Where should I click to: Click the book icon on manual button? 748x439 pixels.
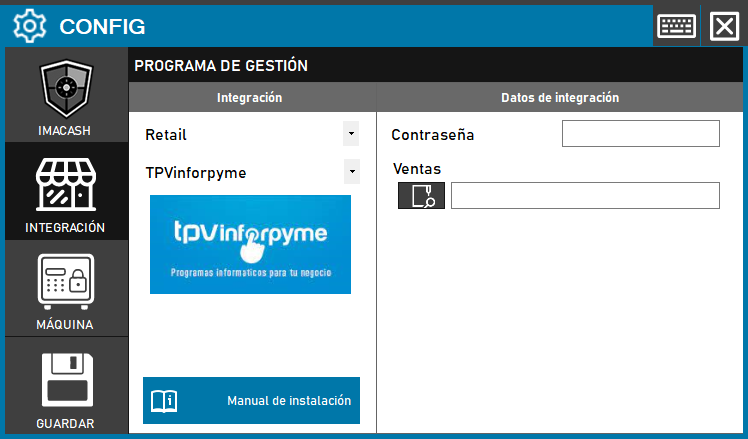(x=163, y=401)
